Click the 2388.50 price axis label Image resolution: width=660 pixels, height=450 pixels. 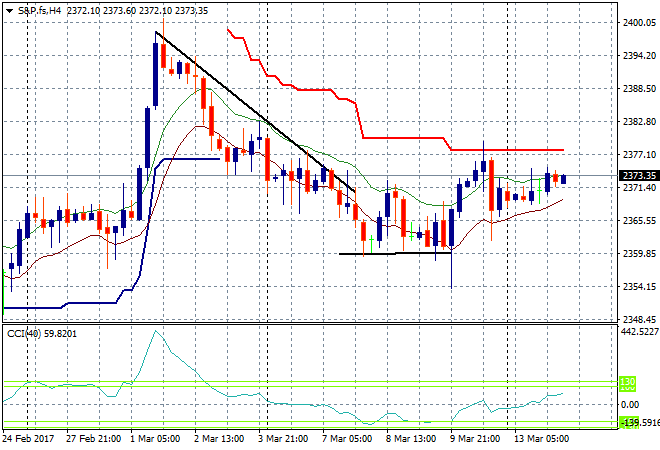(x=639, y=89)
